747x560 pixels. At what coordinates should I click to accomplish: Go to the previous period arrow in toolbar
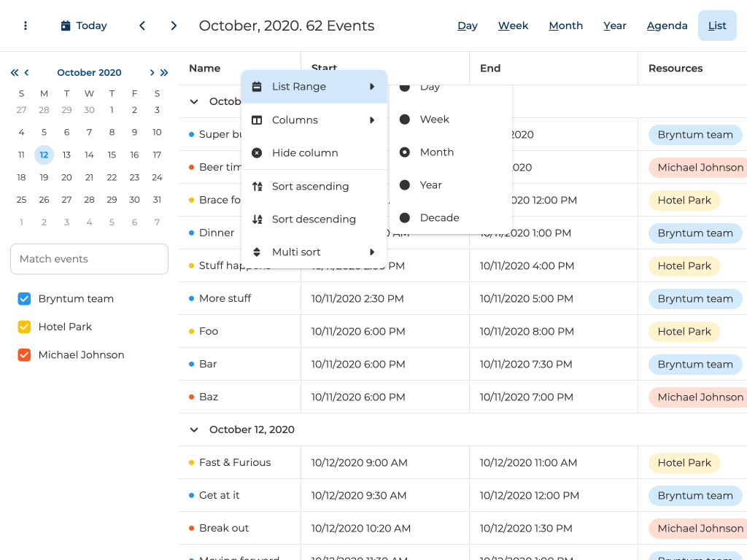coord(142,26)
